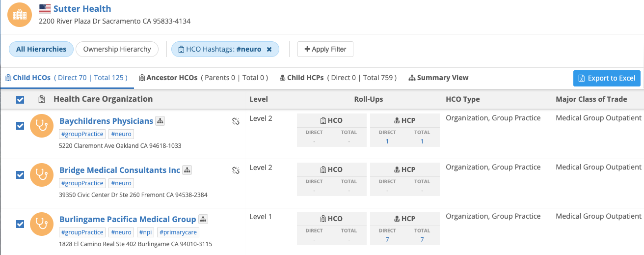
Task: Click the hierarchy icon next to Burlingame Pacifica
Action: click(x=203, y=219)
